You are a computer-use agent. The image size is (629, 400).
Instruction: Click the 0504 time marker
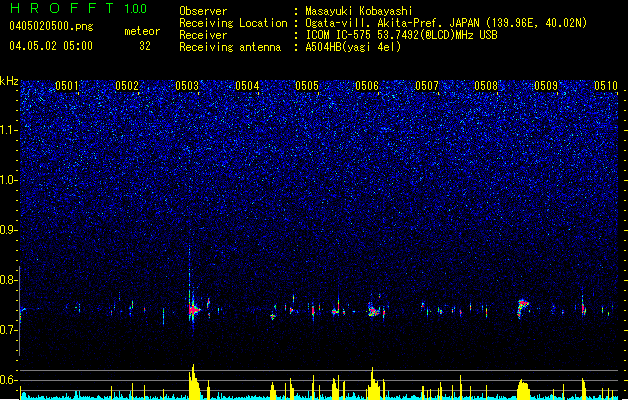click(x=247, y=86)
